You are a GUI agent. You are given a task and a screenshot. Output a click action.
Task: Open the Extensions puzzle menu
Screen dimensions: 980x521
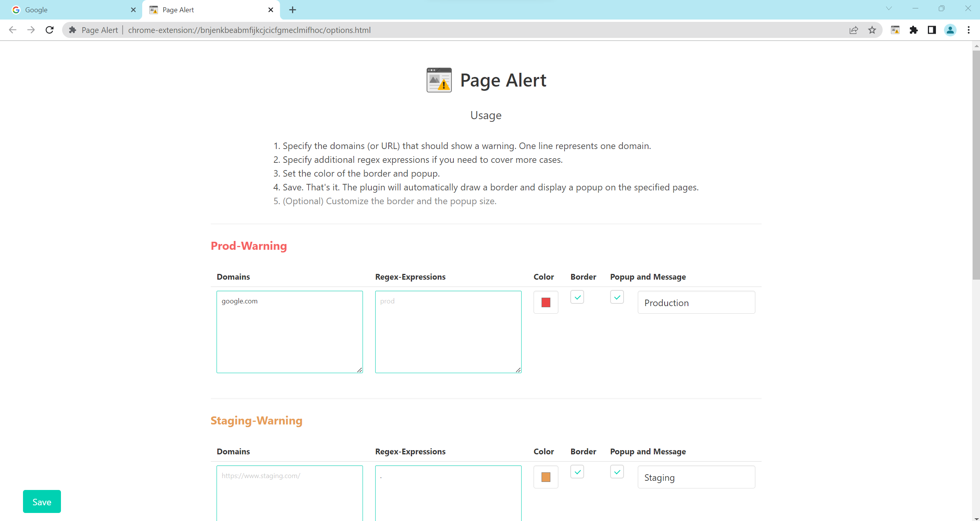(x=914, y=30)
